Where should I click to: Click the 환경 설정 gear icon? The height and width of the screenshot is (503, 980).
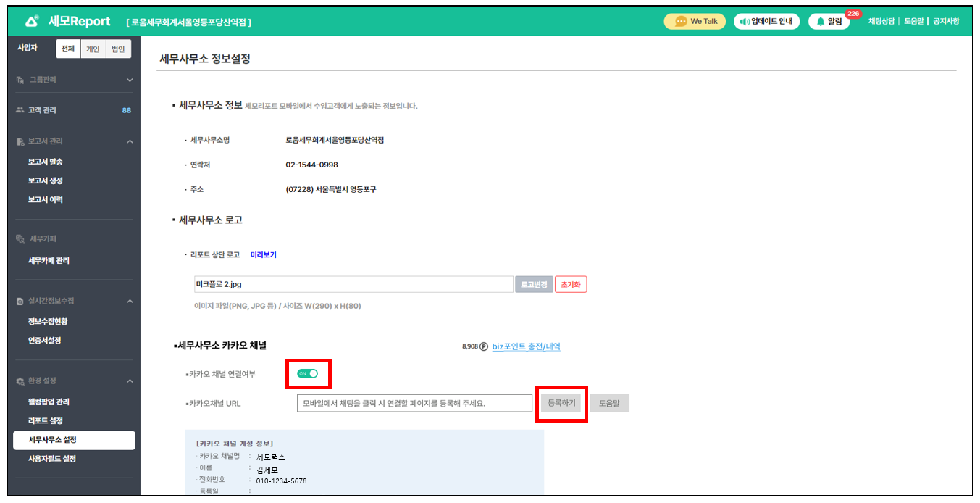pos(20,381)
